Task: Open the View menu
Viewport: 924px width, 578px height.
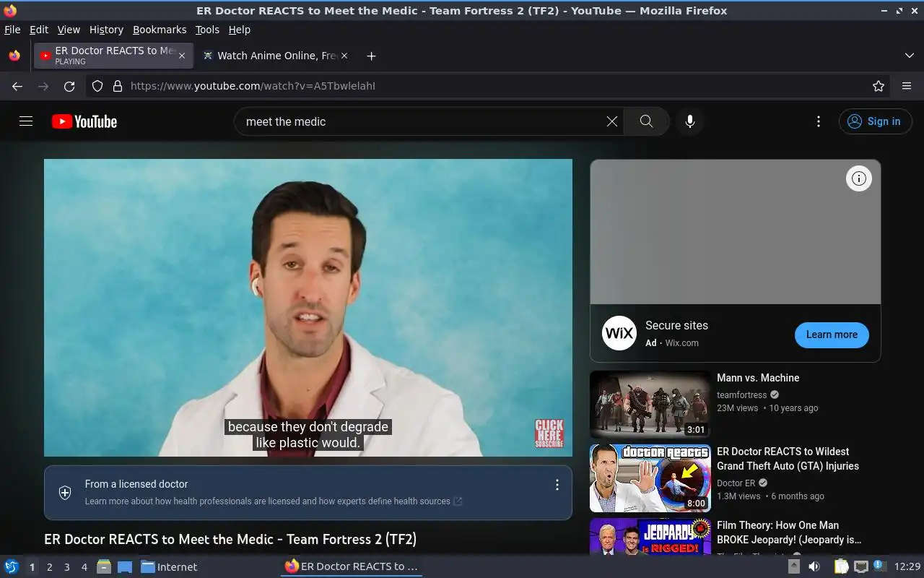Action: (69, 30)
